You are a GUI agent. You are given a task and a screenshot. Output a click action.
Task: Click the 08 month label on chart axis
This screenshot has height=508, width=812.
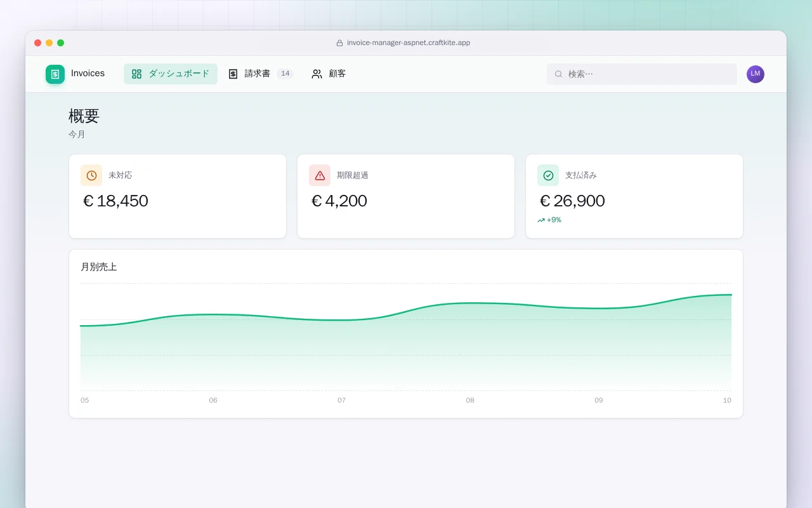(470, 401)
